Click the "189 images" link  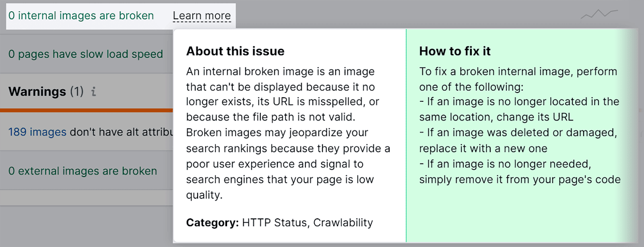[x=37, y=132]
